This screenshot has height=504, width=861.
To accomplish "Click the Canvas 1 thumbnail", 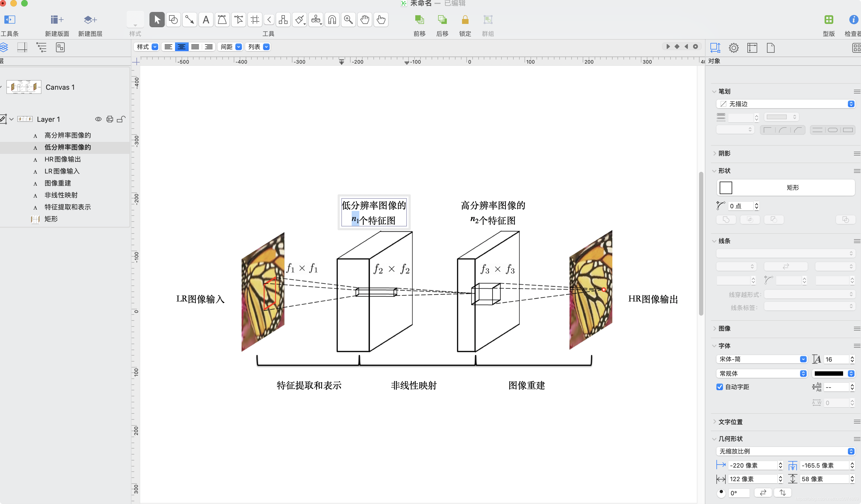I will coord(24,87).
